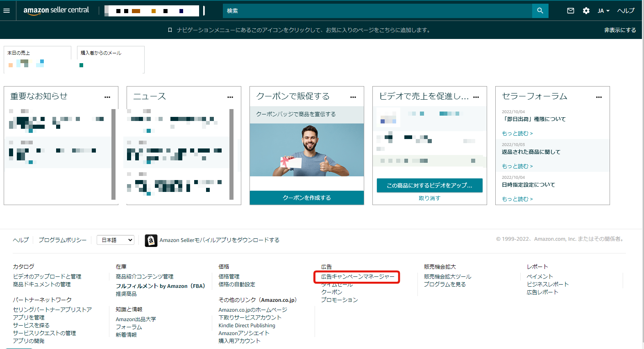The height and width of the screenshot is (349, 644).
Task: Click 非表示にする to hide the banner
Action: [x=620, y=30]
